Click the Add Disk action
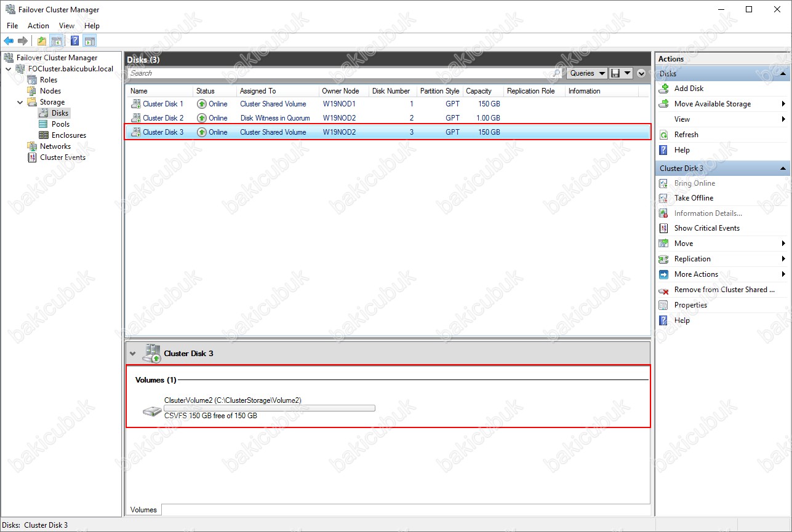Image resolution: width=792 pixels, height=532 pixels. tap(689, 89)
